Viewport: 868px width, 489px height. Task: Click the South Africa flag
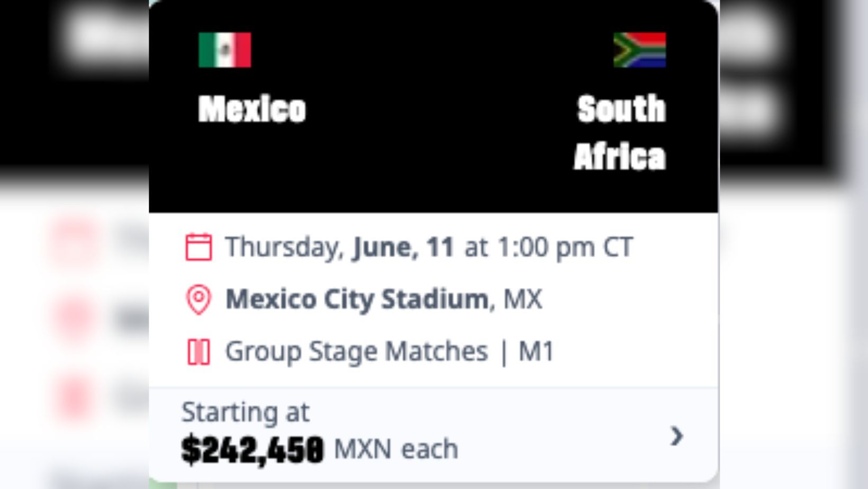pos(639,51)
